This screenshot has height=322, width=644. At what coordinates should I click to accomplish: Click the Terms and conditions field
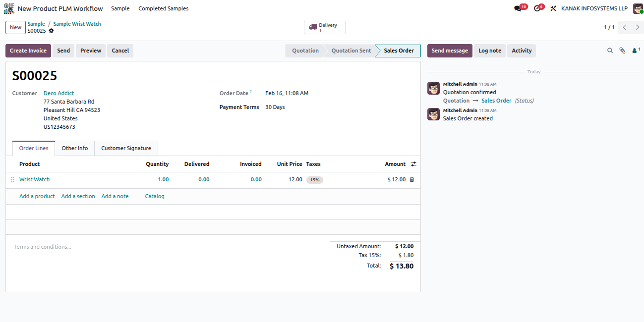coord(169,247)
